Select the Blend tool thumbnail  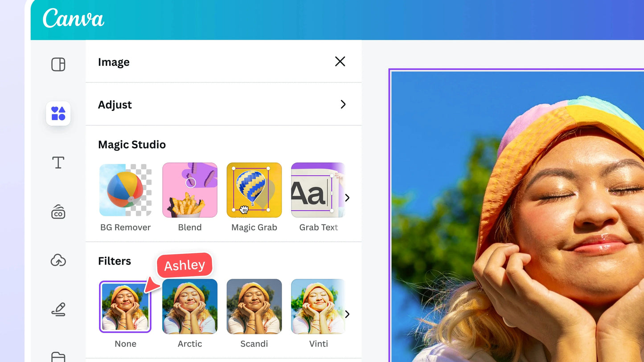point(190,190)
